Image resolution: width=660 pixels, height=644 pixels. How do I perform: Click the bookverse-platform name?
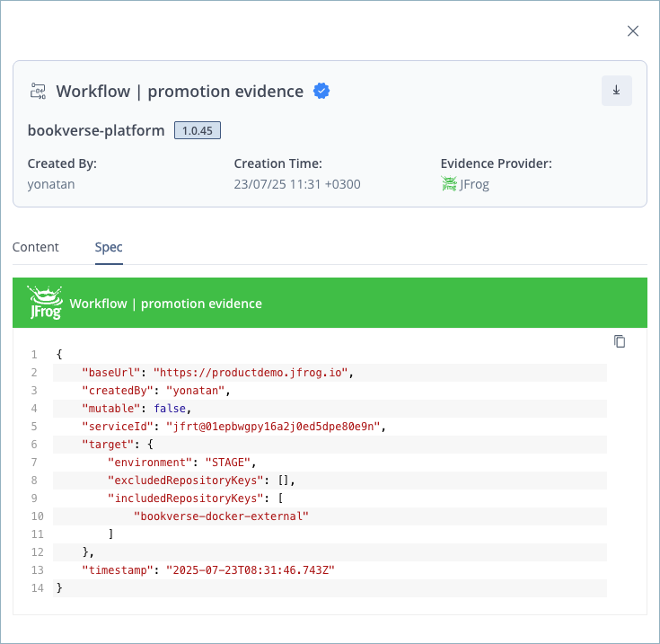96,130
